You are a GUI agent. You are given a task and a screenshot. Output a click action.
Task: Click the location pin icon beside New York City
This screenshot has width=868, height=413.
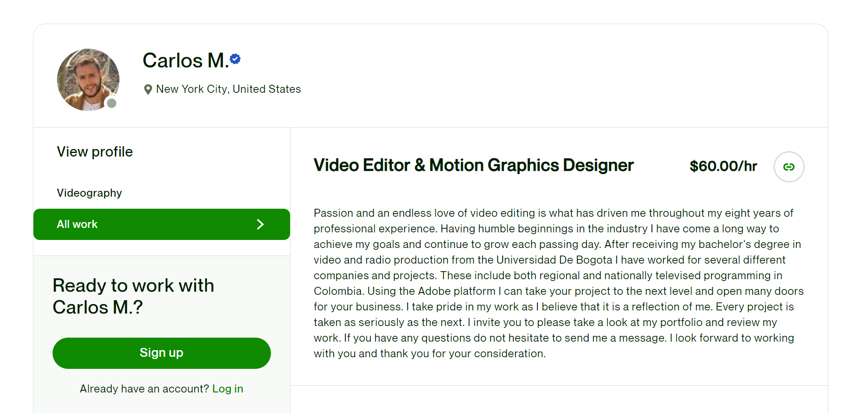coord(148,89)
